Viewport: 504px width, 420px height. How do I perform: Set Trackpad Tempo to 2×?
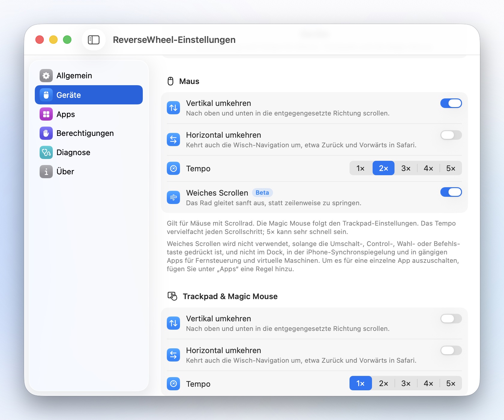383,383
